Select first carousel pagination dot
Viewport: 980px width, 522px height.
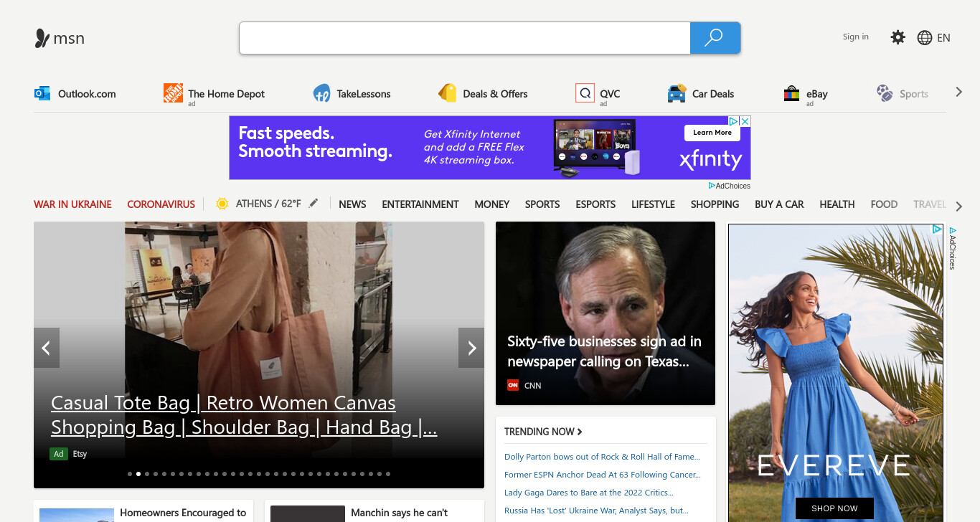pos(130,474)
